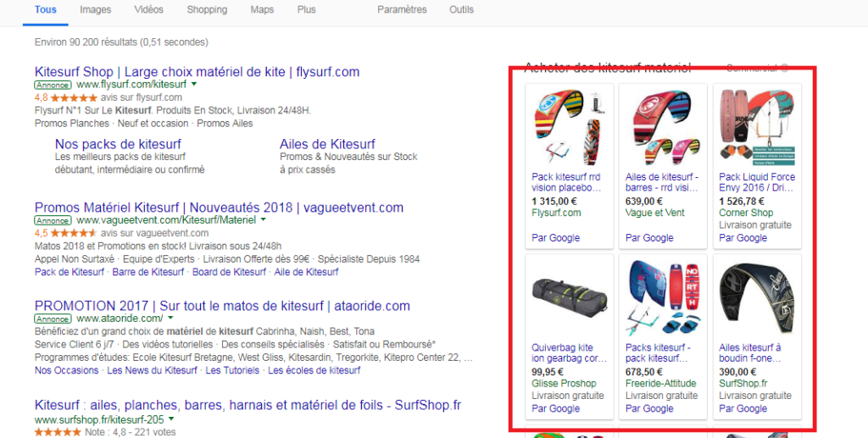Click the 639,00 € price
The width and height of the screenshot is (868, 438).
[644, 202]
